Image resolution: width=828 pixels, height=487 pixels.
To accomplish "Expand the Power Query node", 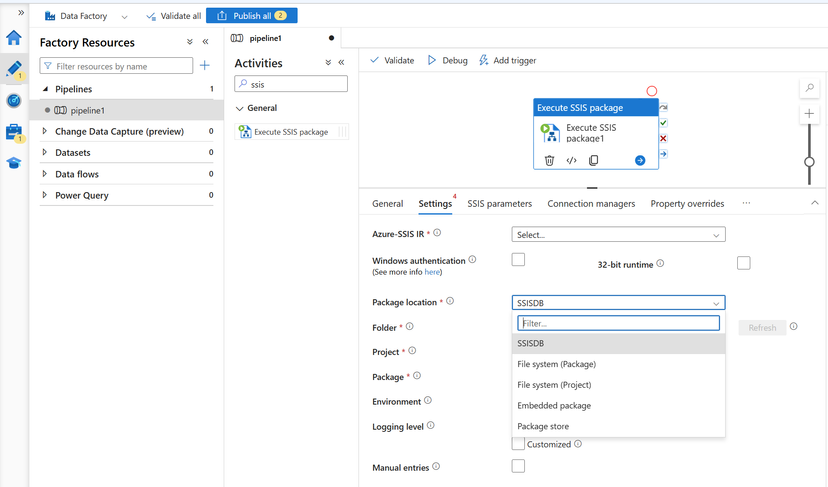I will tap(45, 194).
